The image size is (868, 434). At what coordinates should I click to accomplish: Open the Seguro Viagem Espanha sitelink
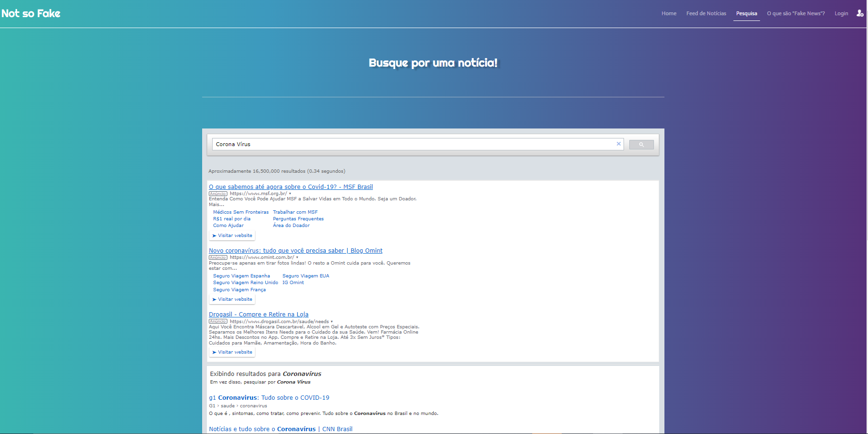242,276
